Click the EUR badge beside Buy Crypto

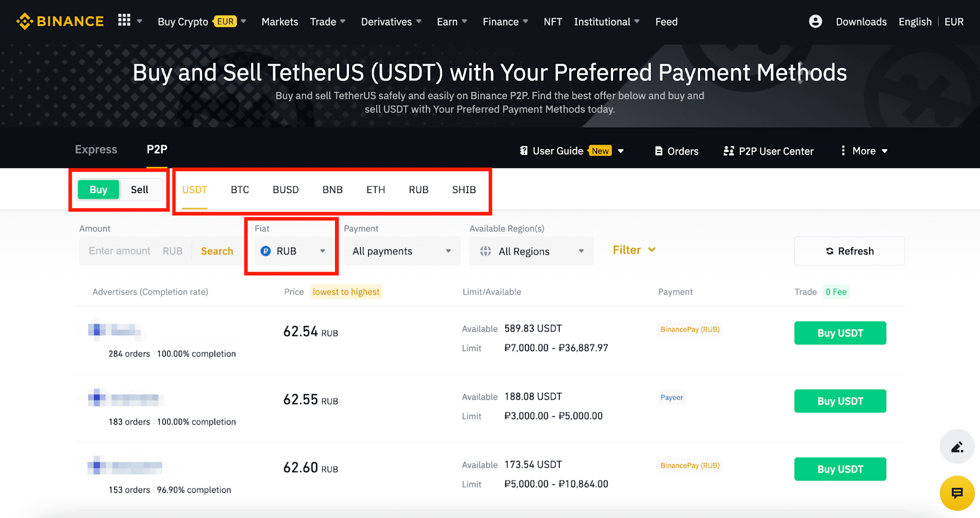click(x=225, y=21)
